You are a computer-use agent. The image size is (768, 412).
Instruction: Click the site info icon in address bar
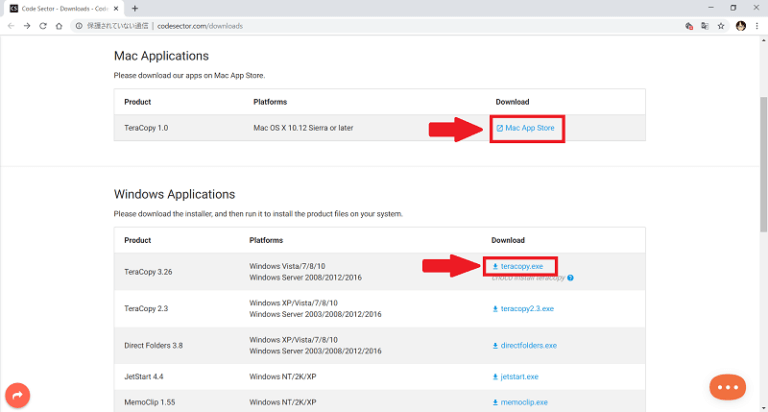click(x=79, y=25)
